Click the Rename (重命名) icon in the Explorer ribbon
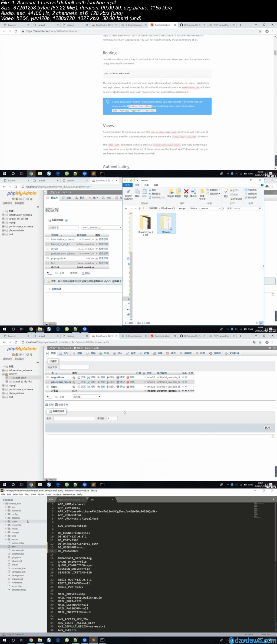The image size is (277, 644). [x=193, y=191]
